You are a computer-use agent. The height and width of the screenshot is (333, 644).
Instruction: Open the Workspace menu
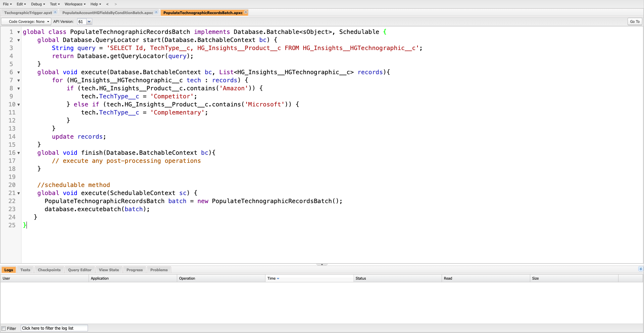click(x=75, y=4)
